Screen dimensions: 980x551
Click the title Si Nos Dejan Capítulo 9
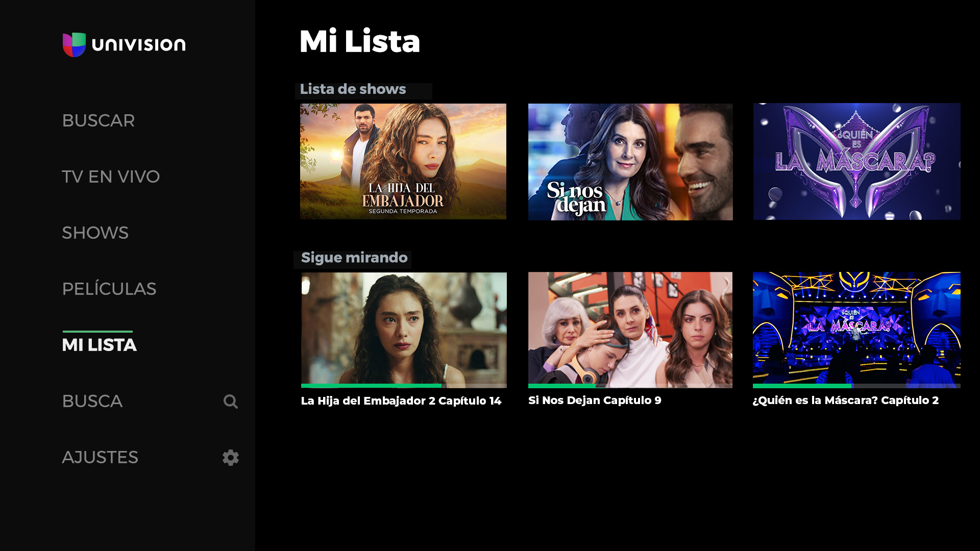point(595,400)
